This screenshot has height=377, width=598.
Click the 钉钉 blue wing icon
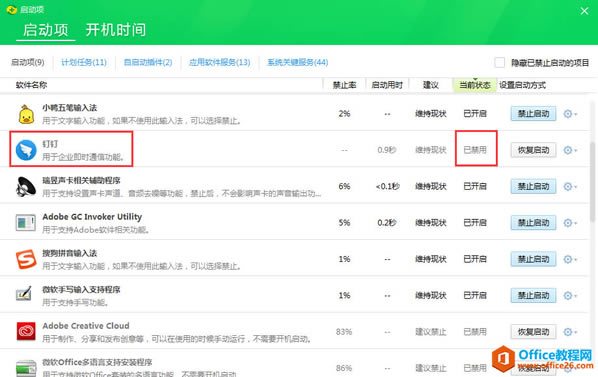tap(26, 150)
